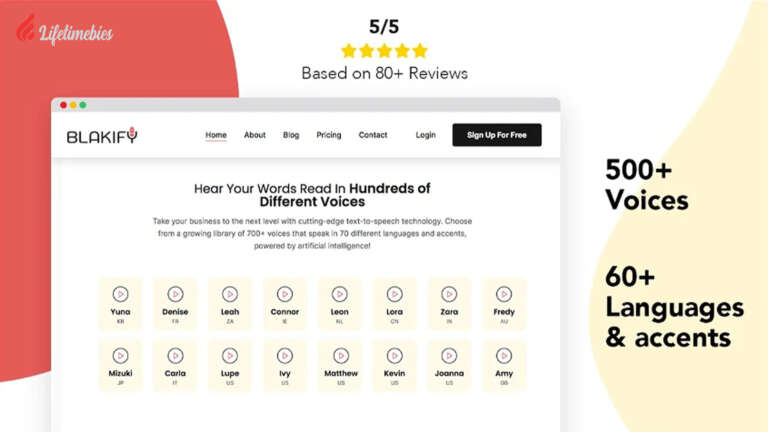
Task: Click the Blakify logo
Action: pos(102,136)
